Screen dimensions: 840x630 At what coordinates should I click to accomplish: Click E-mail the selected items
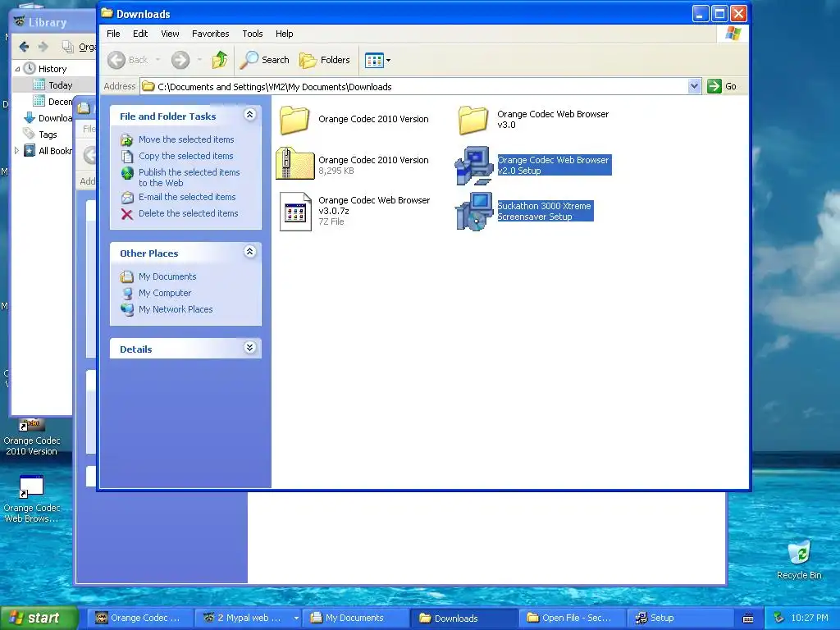click(x=187, y=197)
